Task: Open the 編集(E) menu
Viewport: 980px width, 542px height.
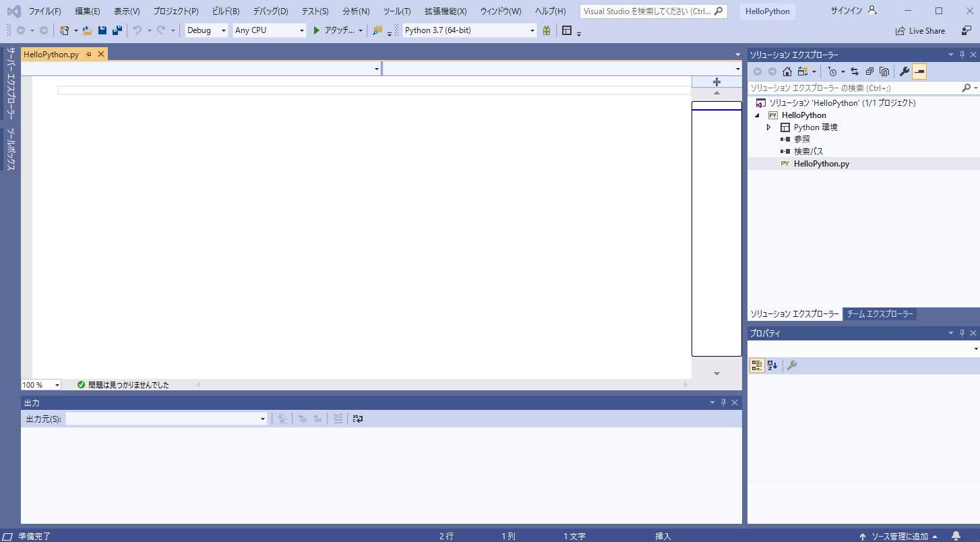Action: point(88,11)
